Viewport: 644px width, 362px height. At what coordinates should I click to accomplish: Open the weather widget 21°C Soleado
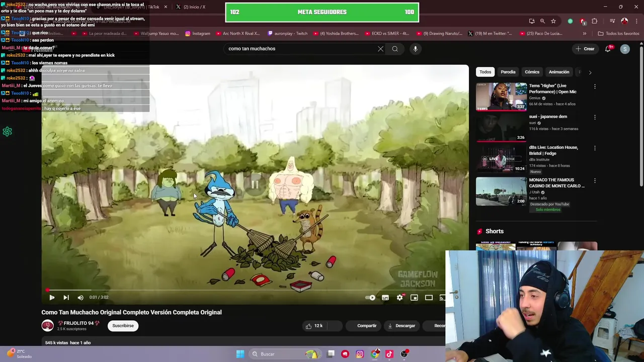click(20, 354)
